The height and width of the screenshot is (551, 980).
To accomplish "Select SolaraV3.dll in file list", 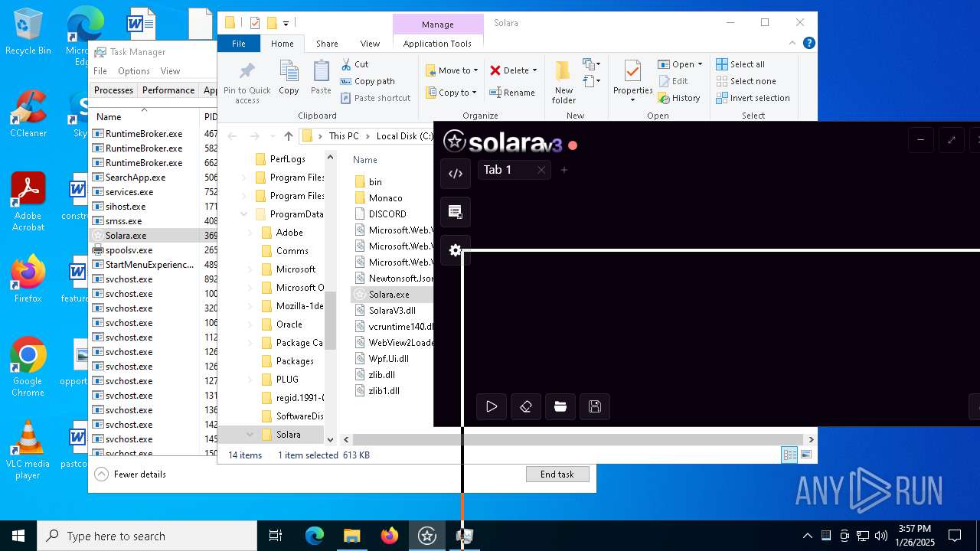I will point(392,311).
